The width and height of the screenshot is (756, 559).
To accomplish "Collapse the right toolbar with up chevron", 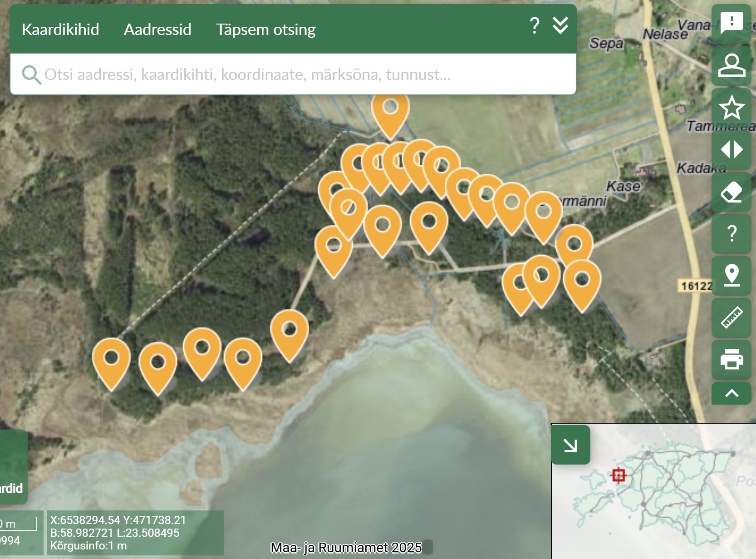I will coord(731,393).
